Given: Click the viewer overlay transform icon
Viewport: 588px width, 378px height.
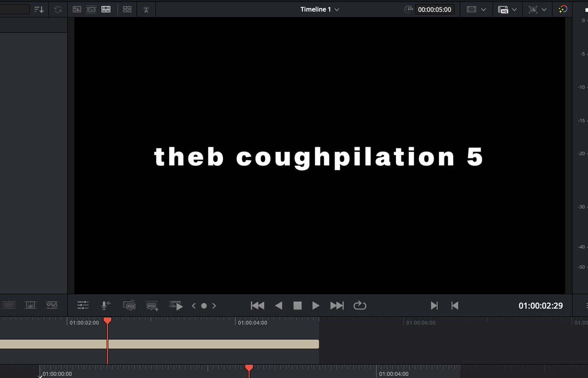Looking at the screenshot, I should point(533,9).
